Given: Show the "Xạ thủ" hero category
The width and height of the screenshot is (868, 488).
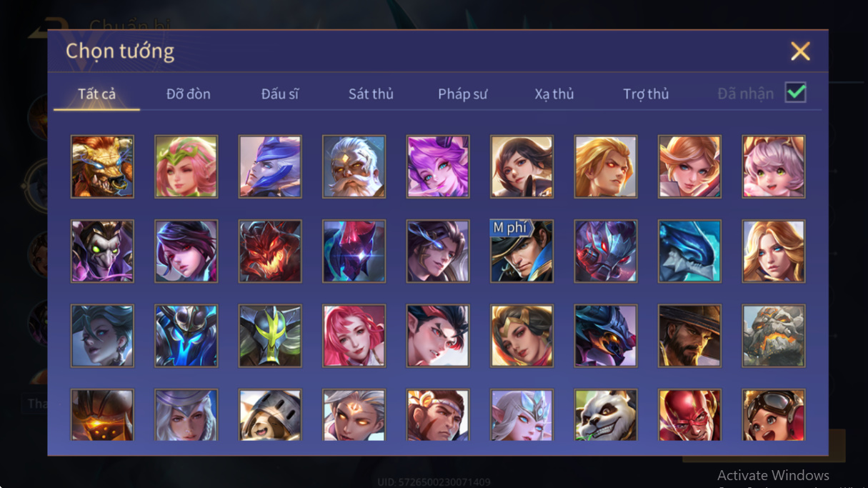Looking at the screenshot, I should [554, 94].
